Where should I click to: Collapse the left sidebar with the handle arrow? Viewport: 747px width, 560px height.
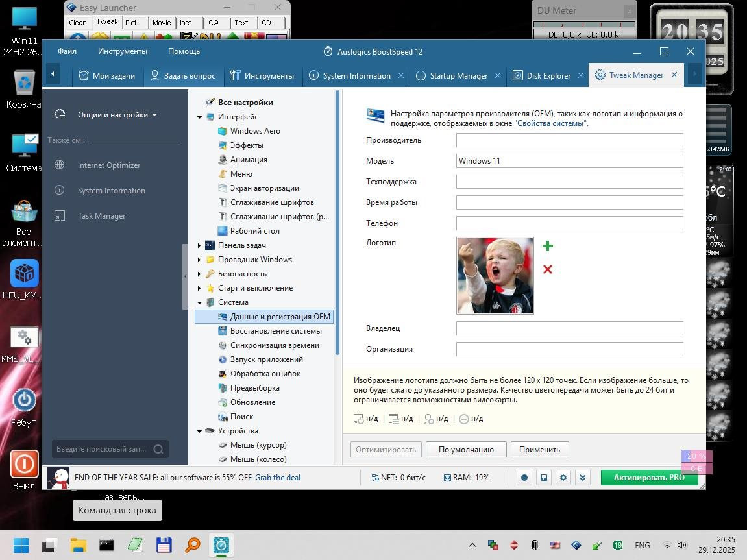coord(185,276)
